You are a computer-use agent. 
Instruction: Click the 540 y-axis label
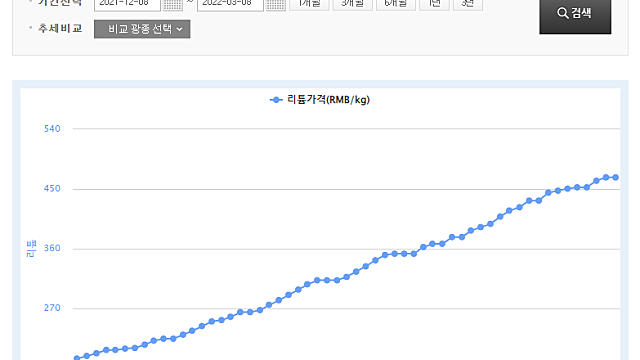(52, 129)
